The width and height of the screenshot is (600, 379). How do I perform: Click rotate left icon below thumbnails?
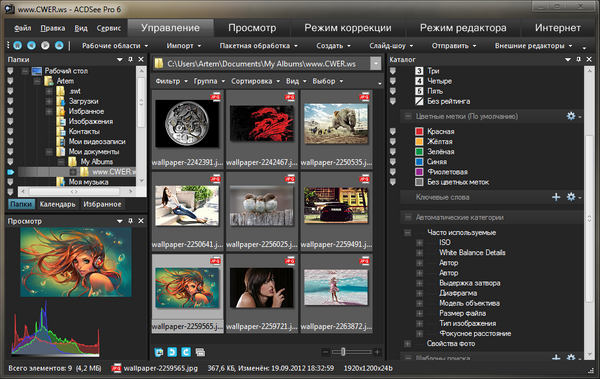tap(172, 352)
